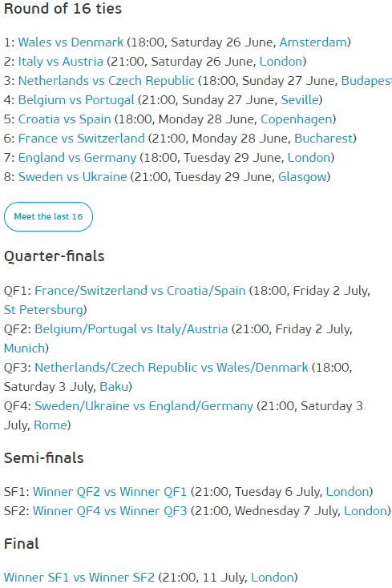Click the Bucharest venue link
Viewport: 392px width, 588px height.
[323, 139]
